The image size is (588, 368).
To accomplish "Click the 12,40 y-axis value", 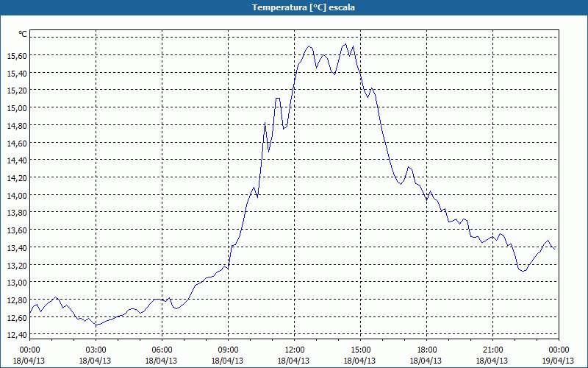I will pos(17,335).
